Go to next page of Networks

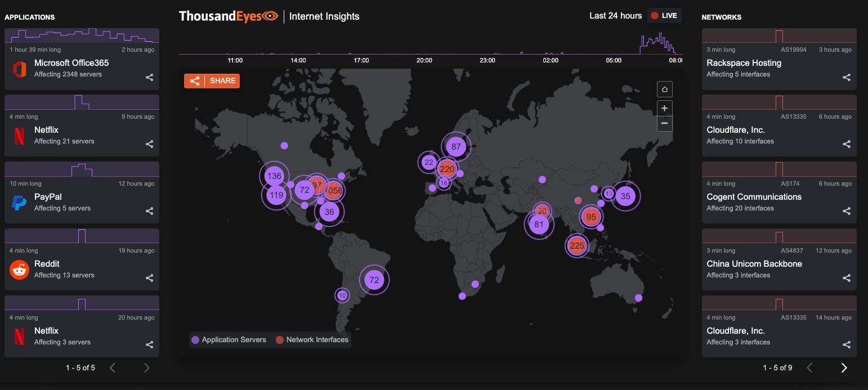(844, 368)
